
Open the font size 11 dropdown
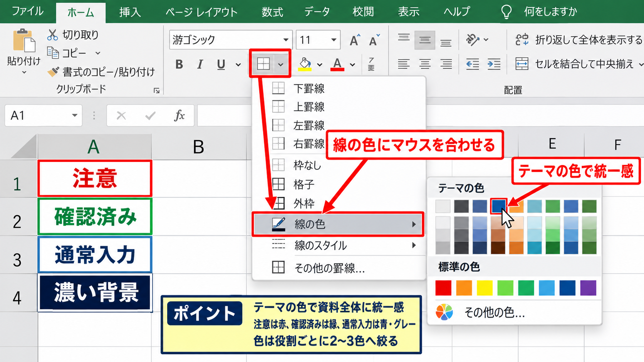pyautogui.click(x=334, y=40)
